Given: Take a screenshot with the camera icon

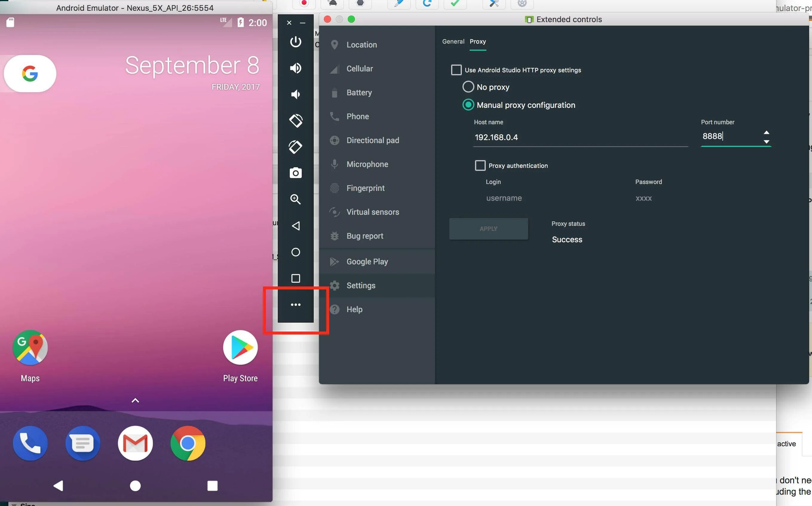Looking at the screenshot, I should (295, 173).
